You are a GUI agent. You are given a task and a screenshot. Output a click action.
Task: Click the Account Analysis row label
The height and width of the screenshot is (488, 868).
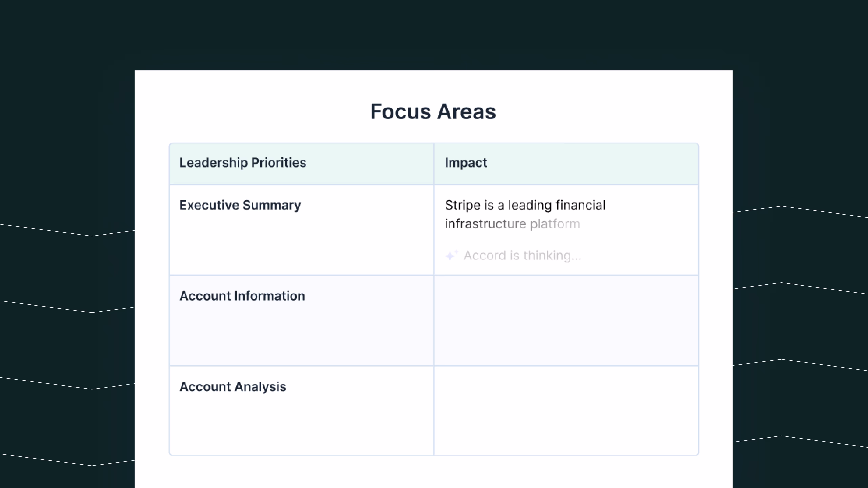coord(232,387)
